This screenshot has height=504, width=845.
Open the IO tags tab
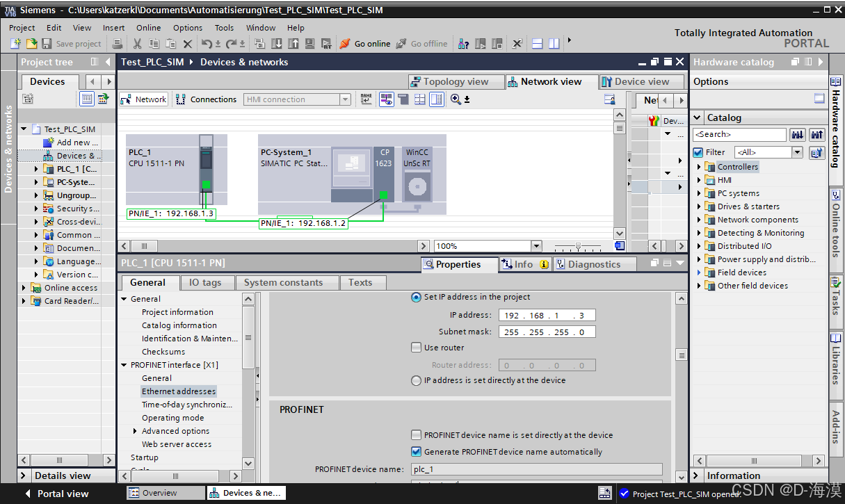click(x=205, y=282)
